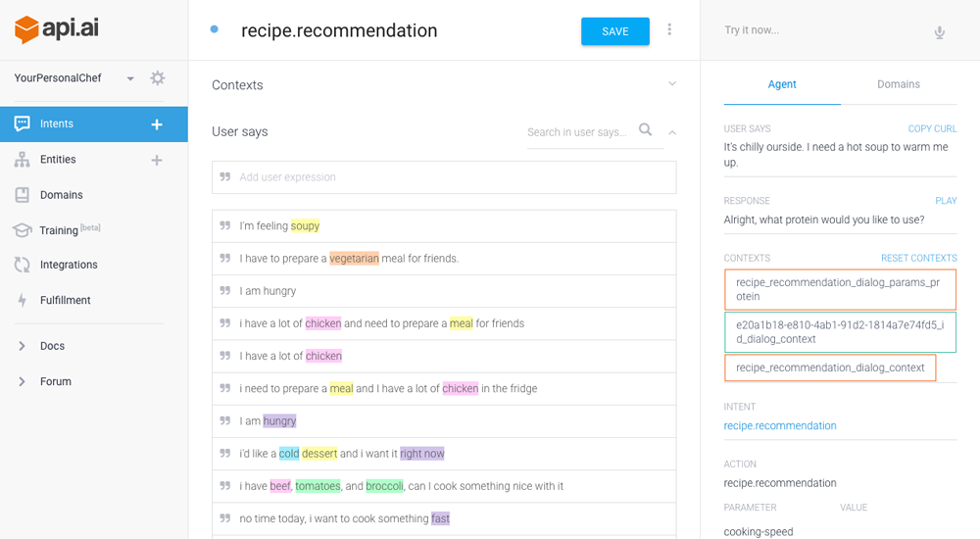Open Integrations from the sidebar
The height and width of the screenshot is (539, 980).
[69, 265]
